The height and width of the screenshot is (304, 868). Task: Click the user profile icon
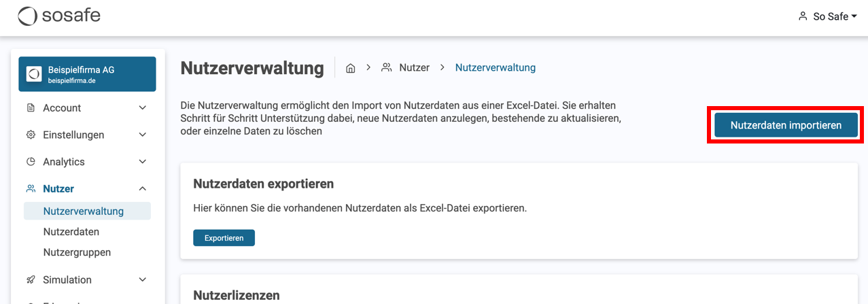[x=803, y=16]
